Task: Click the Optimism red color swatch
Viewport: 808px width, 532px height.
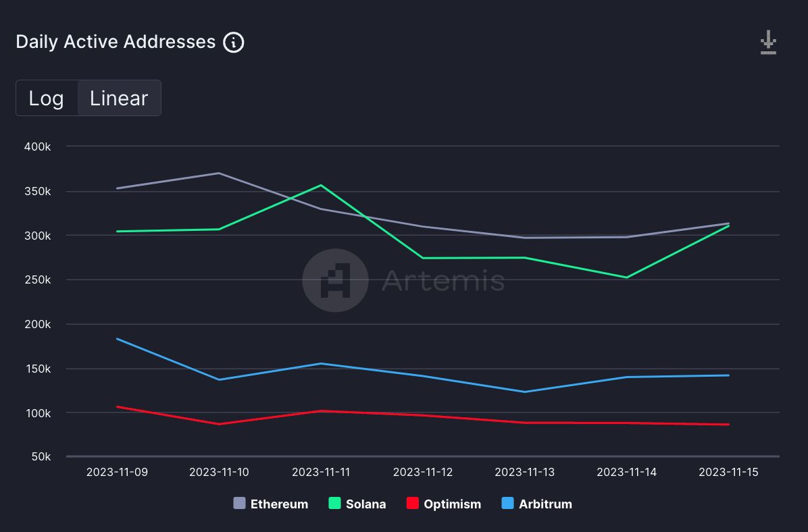Action: pyautogui.click(x=412, y=503)
